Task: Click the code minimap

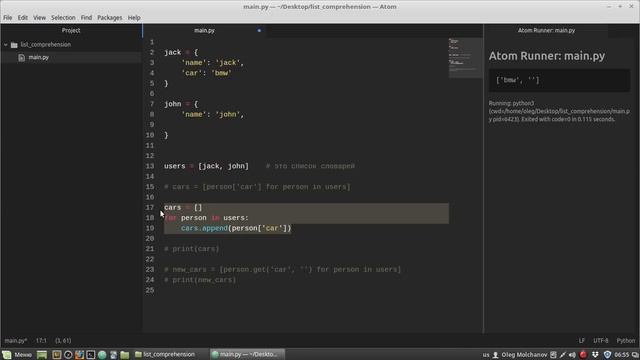Action: [x=465, y=58]
